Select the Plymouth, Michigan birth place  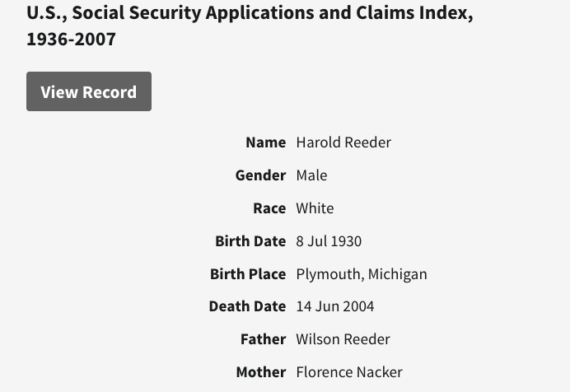[362, 274]
